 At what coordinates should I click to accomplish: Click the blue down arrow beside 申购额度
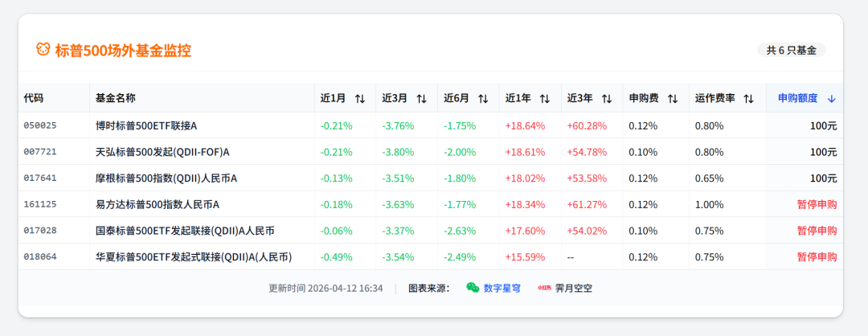[x=831, y=99]
